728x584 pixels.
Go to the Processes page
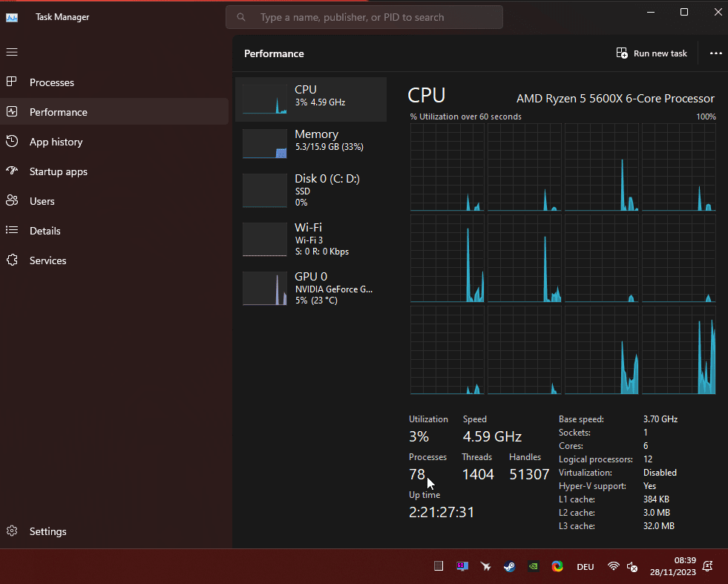[114, 82]
